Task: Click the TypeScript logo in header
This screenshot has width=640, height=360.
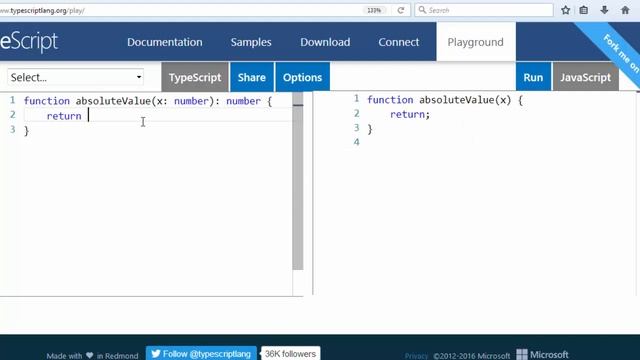Action: (x=29, y=42)
